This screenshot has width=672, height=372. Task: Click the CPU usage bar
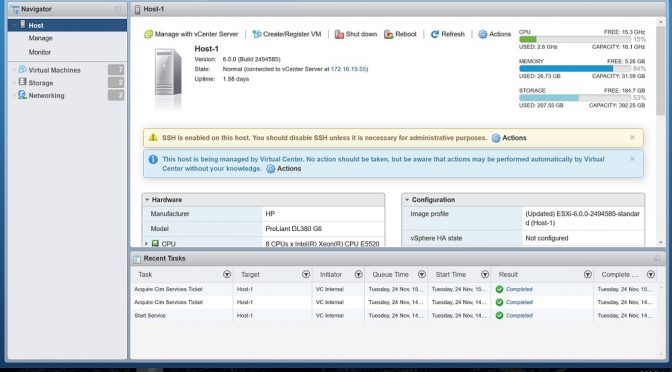[575, 39]
